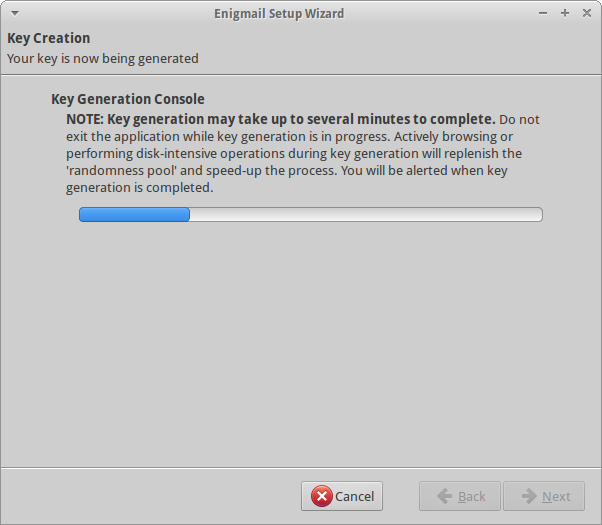Viewport: 602px width, 525px height.
Task: Open the window menu arrow in title bar
Action: (15, 13)
